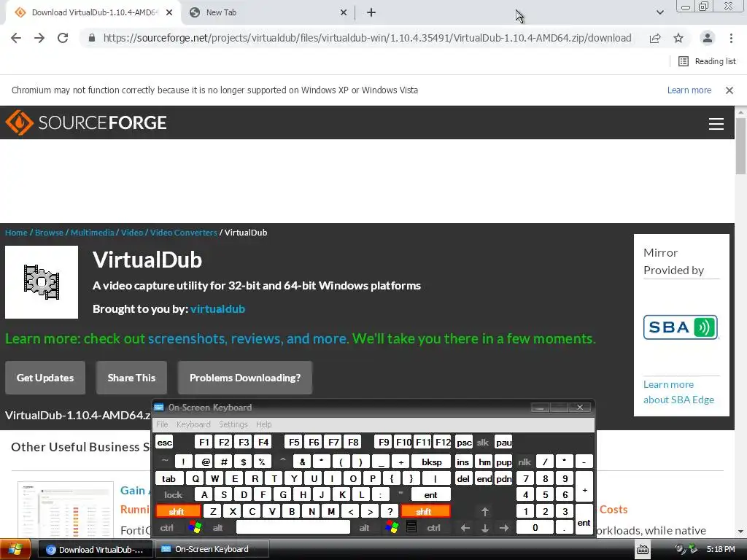Toggle the right shft key on the on-screen keyboard

(425, 511)
